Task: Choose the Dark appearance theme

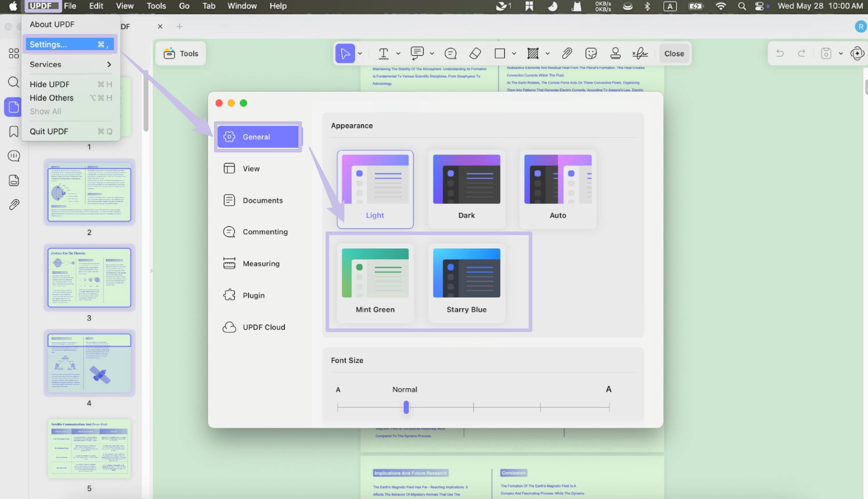Action: [467, 189]
